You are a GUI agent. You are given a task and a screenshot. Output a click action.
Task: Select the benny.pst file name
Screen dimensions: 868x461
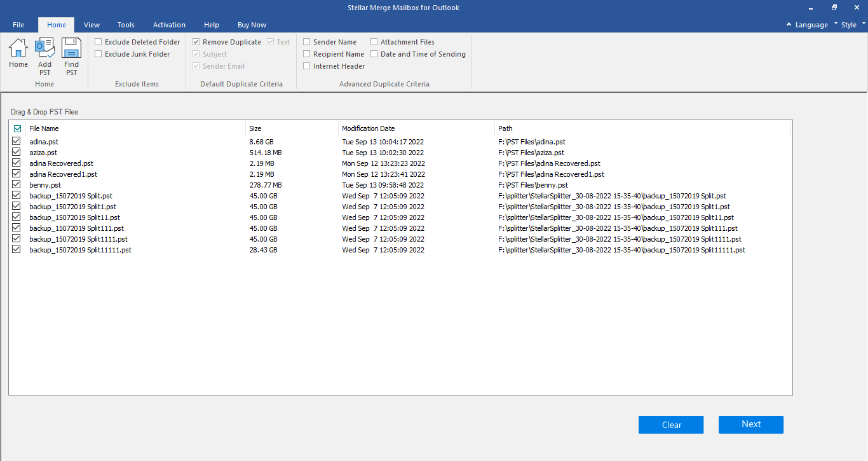pos(45,185)
